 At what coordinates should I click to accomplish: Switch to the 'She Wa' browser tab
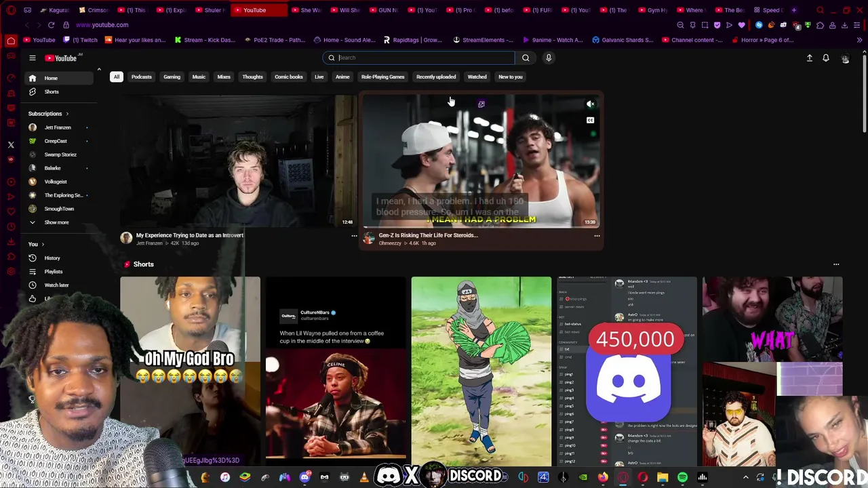pyautogui.click(x=306, y=10)
